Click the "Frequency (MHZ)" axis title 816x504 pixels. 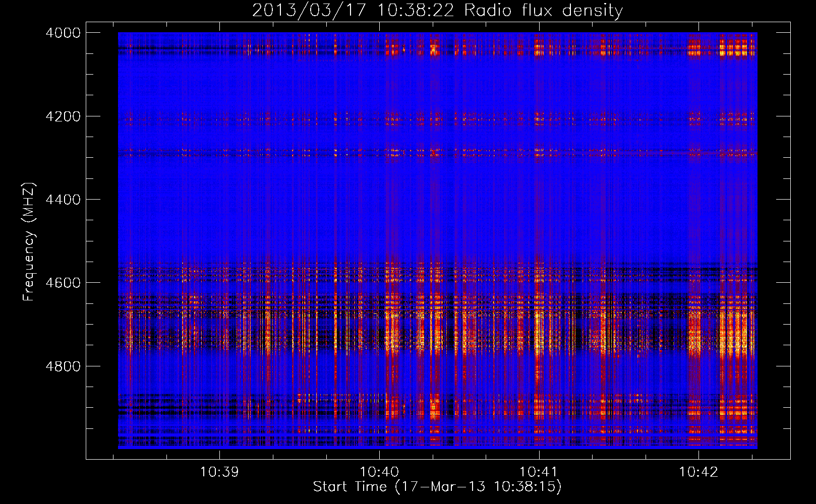tap(29, 242)
